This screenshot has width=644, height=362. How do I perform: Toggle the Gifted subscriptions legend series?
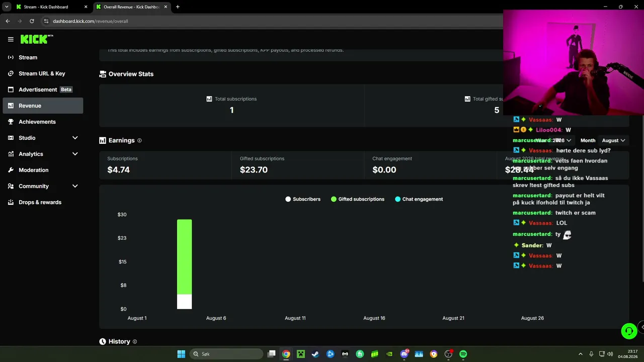click(358, 199)
